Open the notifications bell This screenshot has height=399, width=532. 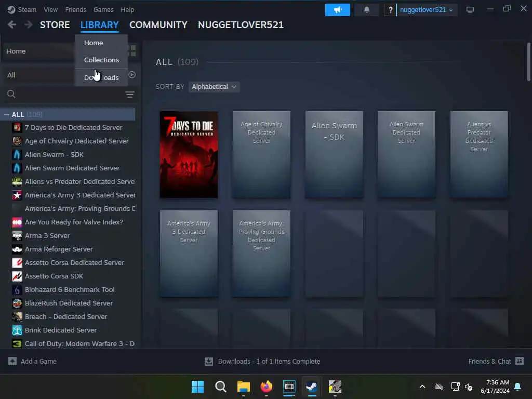pos(366,10)
